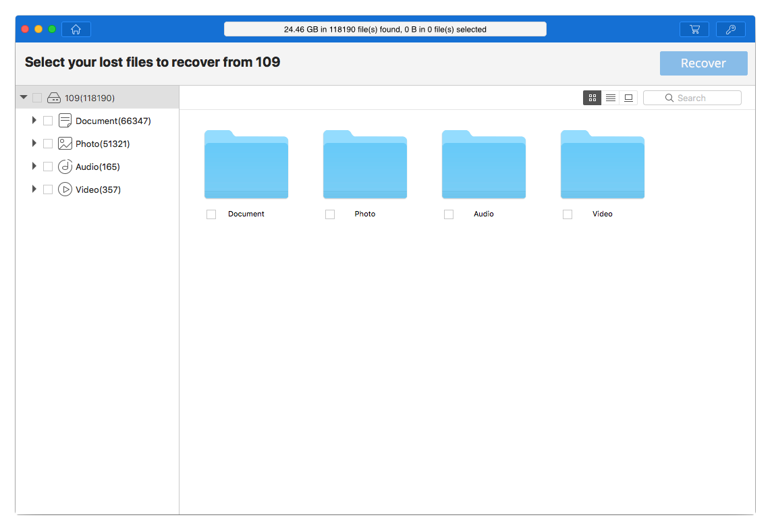The image size is (772, 532).
Task: Check the Document(66347) sidebar checkbox
Action: [48, 121]
